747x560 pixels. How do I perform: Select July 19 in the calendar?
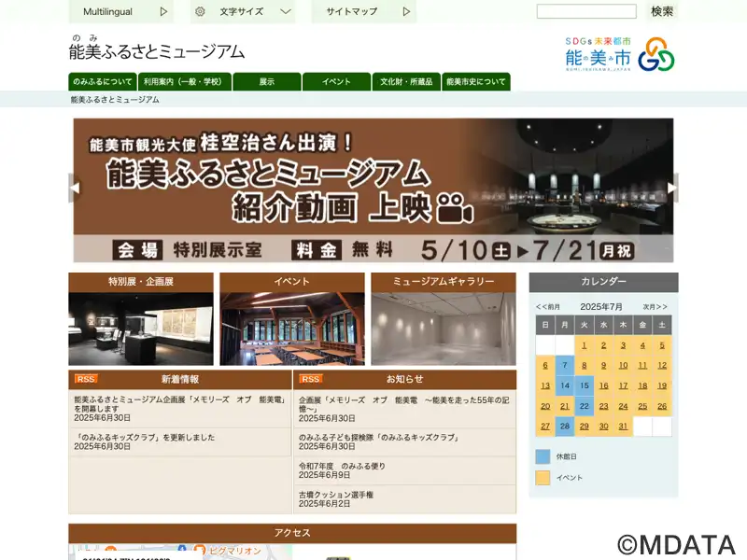tap(662, 386)
